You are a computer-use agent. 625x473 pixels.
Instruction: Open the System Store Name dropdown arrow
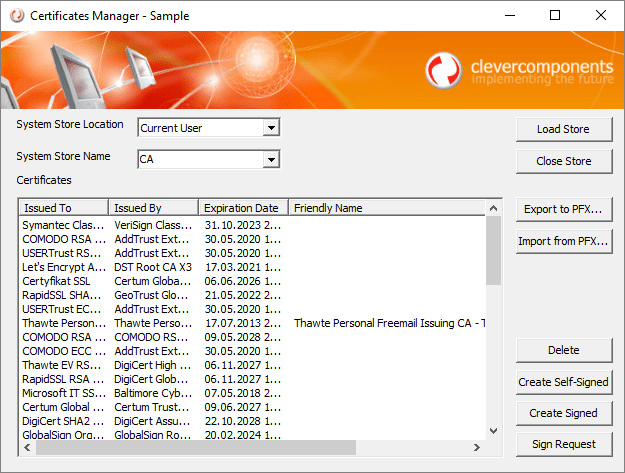271,160
